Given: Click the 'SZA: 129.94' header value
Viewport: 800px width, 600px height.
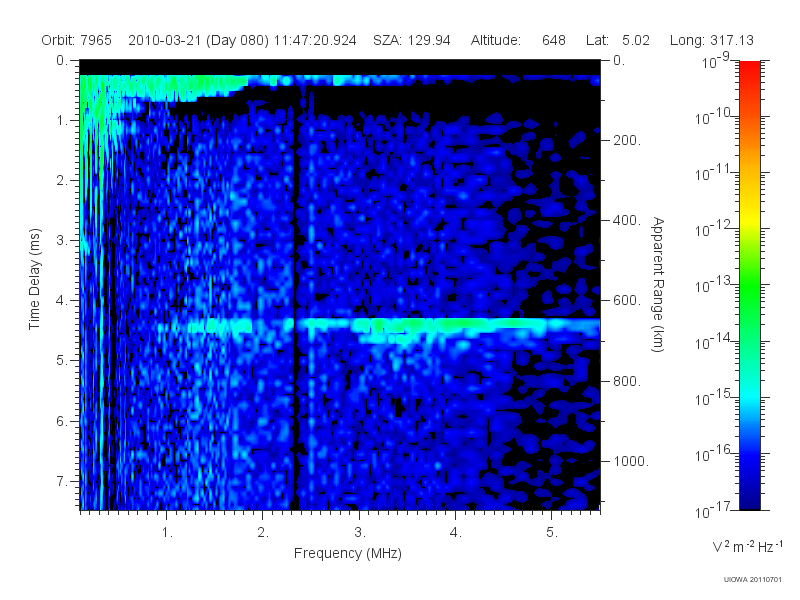Looking at the screenshot, I should [x=412, y=40].
